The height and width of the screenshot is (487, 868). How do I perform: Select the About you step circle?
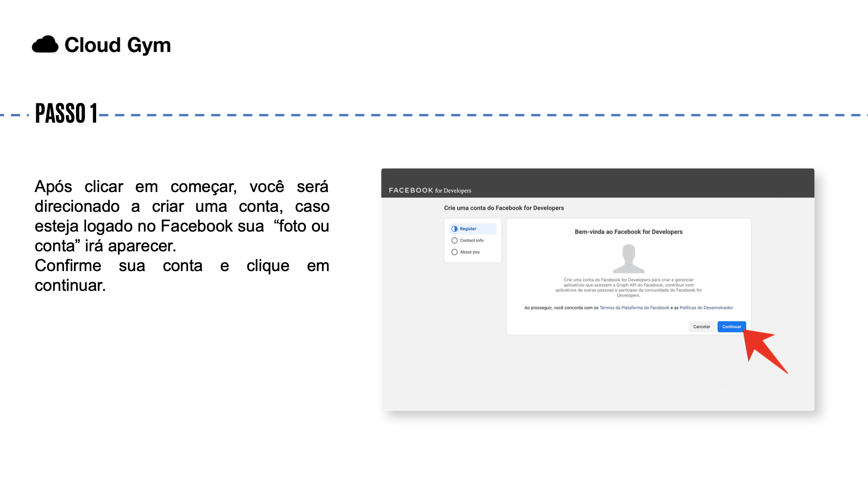[x=454, y=252]
